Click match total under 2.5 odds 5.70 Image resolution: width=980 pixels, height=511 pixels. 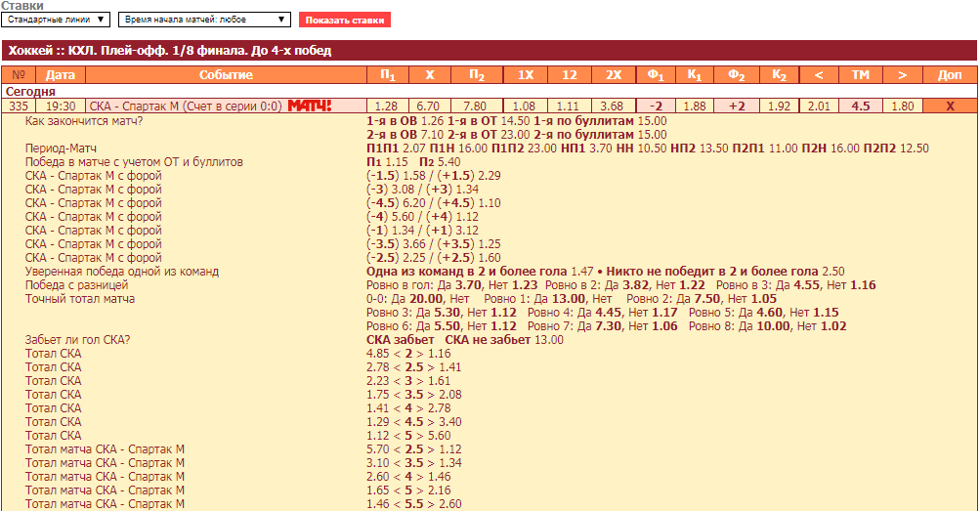pos(377,449)
